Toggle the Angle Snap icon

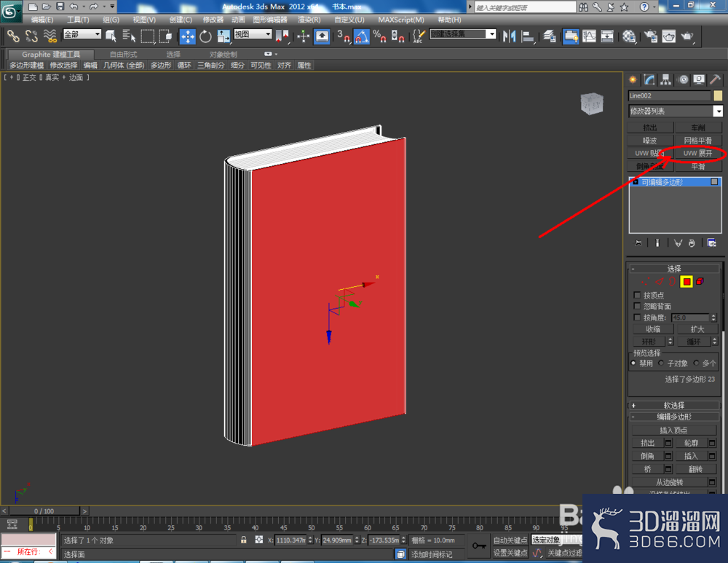362,36
